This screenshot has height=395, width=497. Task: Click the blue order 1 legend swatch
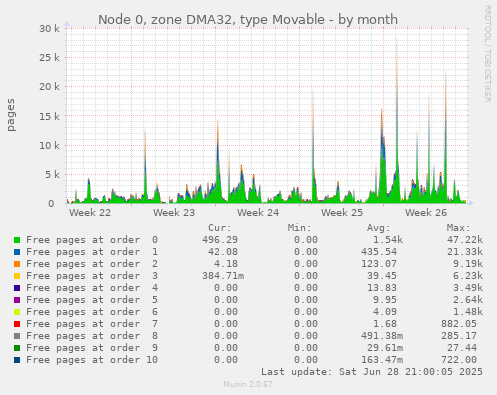tap(17, 252)
